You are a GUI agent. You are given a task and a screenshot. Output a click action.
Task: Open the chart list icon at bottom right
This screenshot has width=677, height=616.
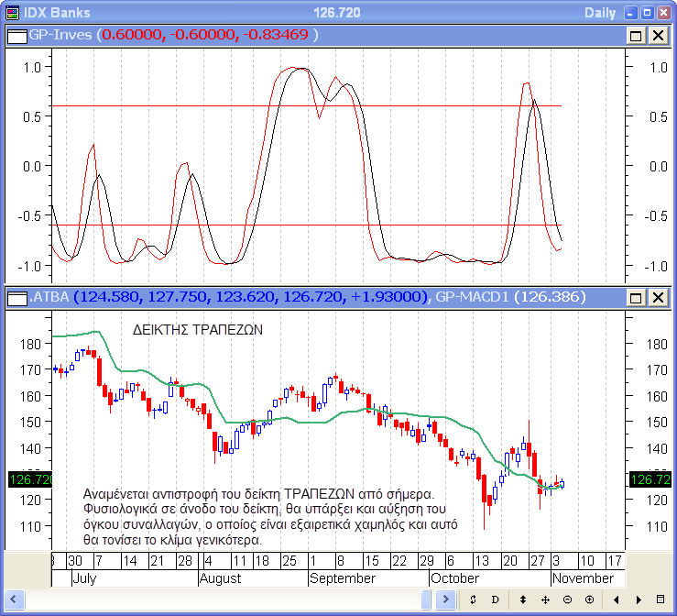pyautogui.click(x=661, y=599)
